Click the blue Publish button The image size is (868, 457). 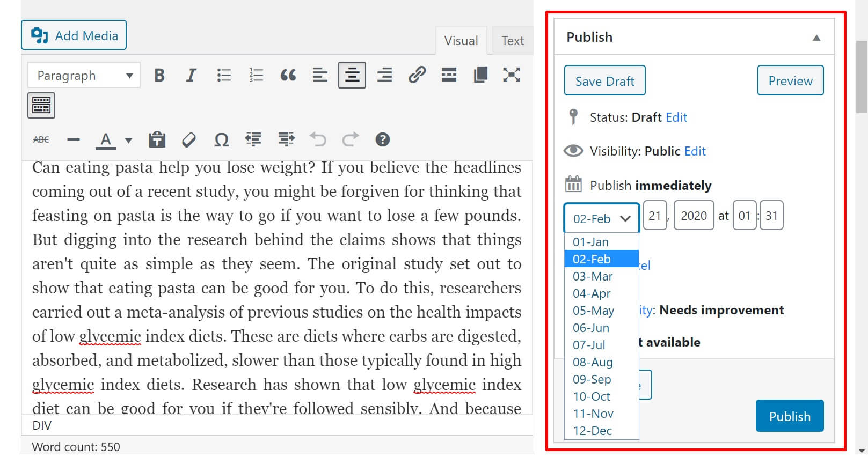pyautogui.click(x=790, y=416)
